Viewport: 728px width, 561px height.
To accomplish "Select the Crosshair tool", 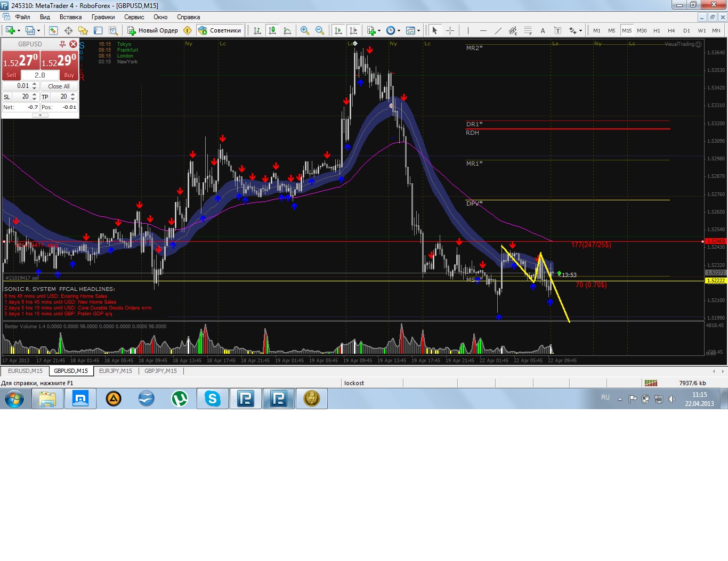I will [450, 30].
